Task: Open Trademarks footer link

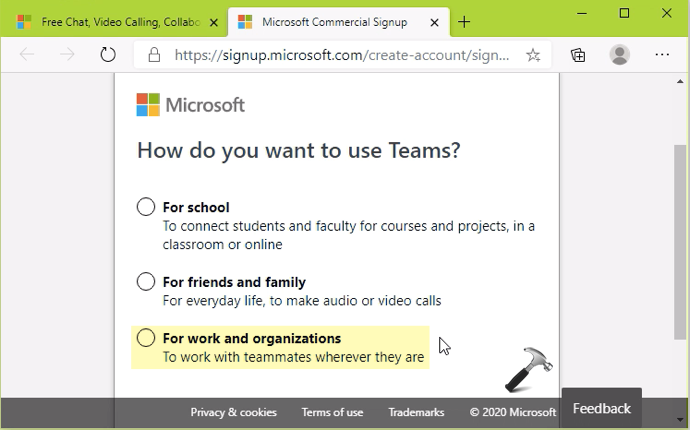Action: [x=416, y=412]
